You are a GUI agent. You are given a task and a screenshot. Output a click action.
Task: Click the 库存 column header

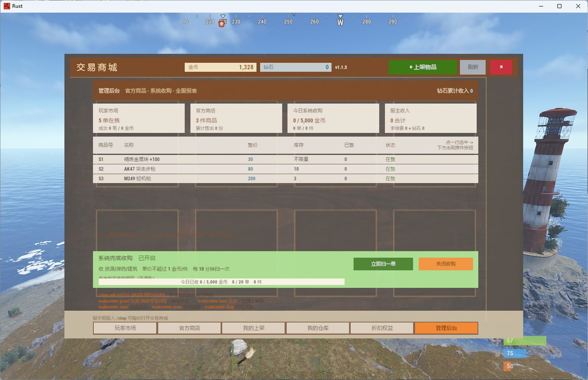299,145
